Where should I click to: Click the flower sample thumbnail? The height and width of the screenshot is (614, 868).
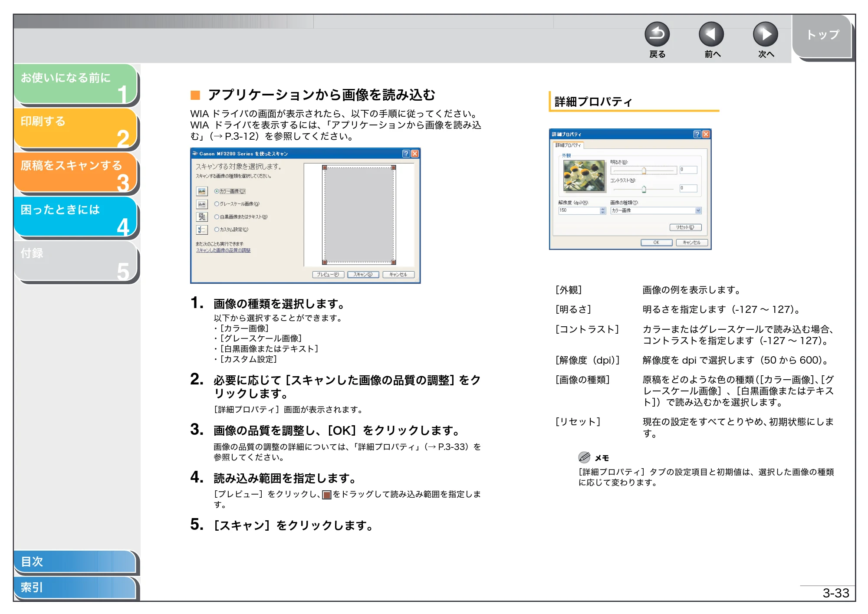(x=584, y=176)
